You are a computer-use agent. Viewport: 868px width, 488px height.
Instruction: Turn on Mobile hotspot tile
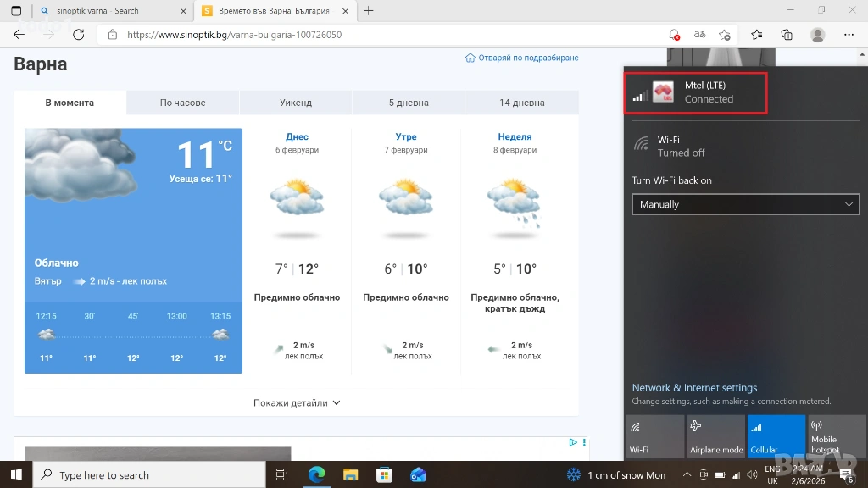(835, 436)
